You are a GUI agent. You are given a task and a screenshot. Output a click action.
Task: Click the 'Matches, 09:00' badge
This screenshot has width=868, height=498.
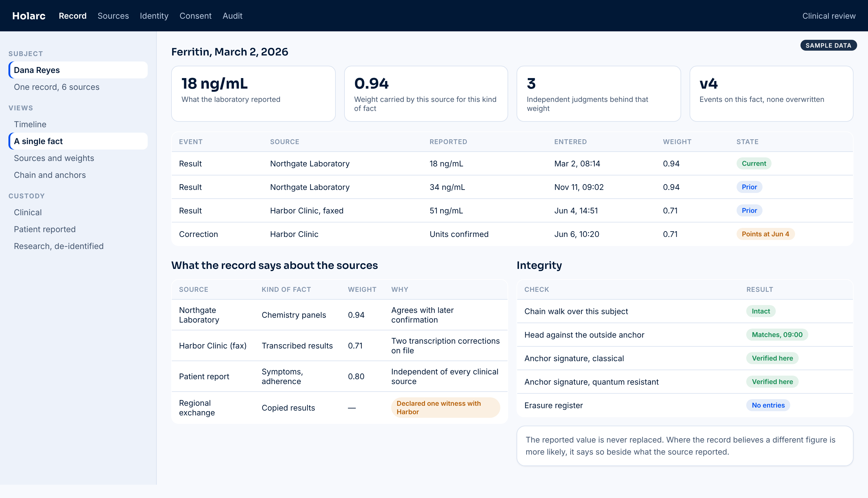777,335
